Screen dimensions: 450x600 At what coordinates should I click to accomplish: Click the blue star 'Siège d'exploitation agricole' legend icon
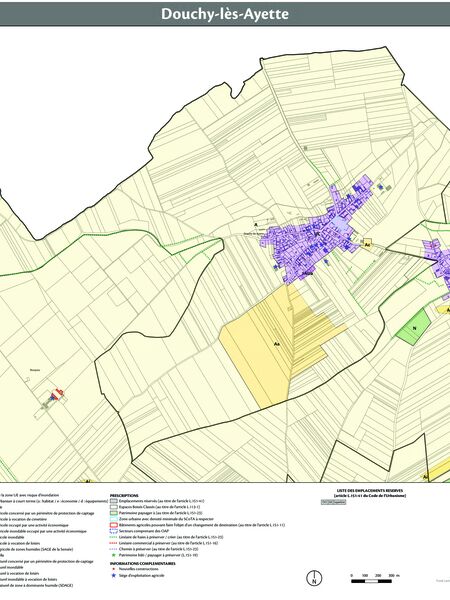(114, 576)
